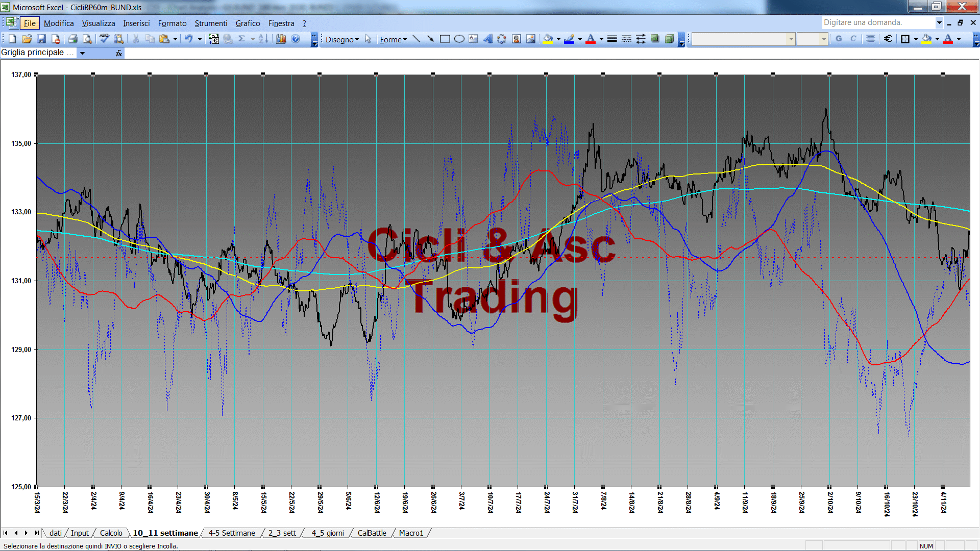
Task: Save the workbook with the floppy icon
Action: (x=41, y=39)
